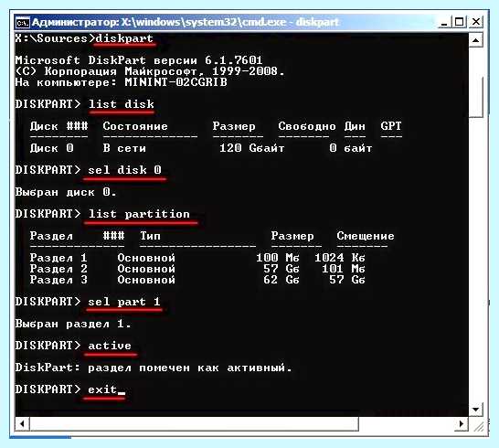
Task: Click the horizontal scrollbar thumb
Action: coord(194,424)
